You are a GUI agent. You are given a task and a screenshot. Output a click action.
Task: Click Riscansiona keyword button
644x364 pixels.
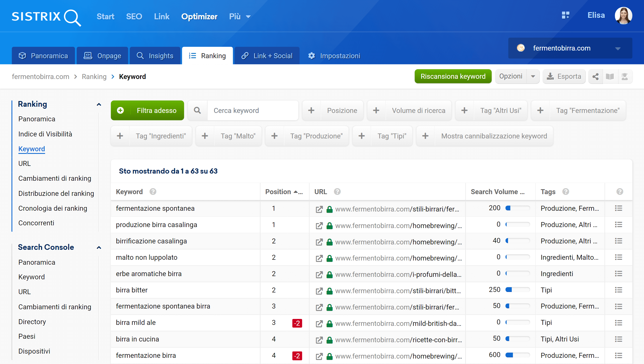point(453,77)
